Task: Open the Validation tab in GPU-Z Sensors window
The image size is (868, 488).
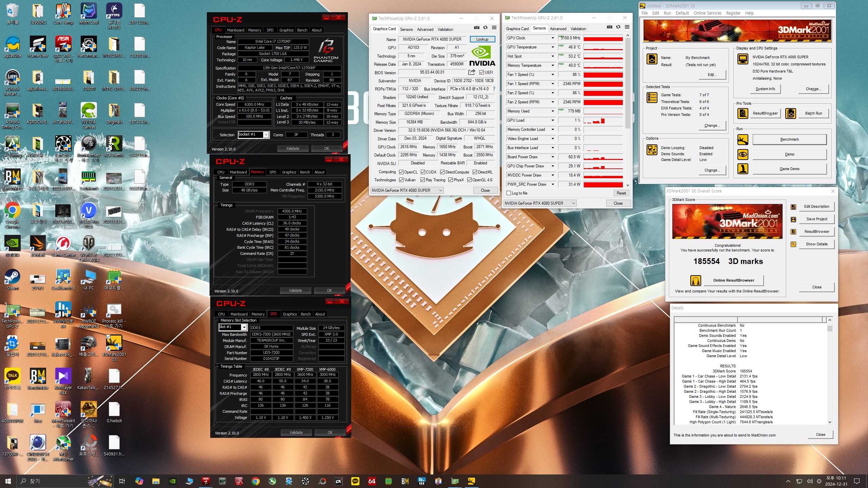Action: pyautogui.click(x=578, y=29)
